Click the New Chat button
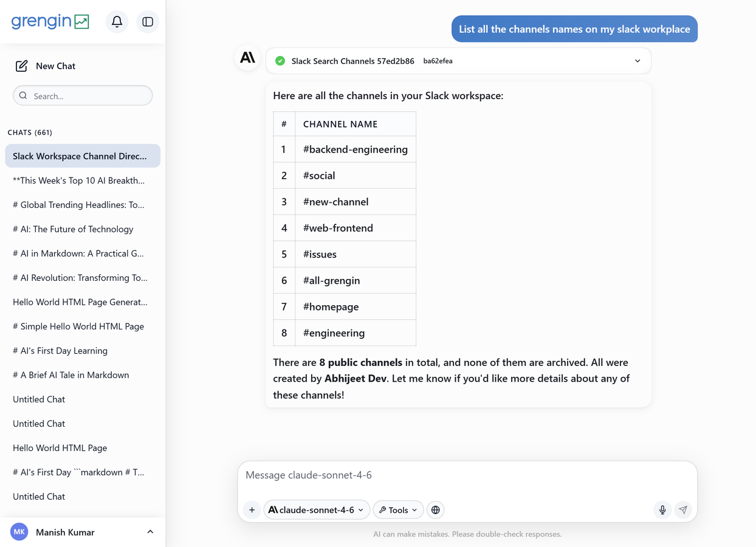The width and height of the screenshot is (756, 547). click(46, 66)
